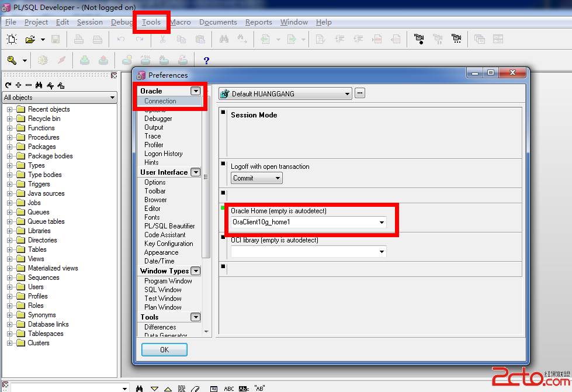Open the Logoff with open transaction Commit dropdown
This screenshot has width=572, height=392.
278,178
